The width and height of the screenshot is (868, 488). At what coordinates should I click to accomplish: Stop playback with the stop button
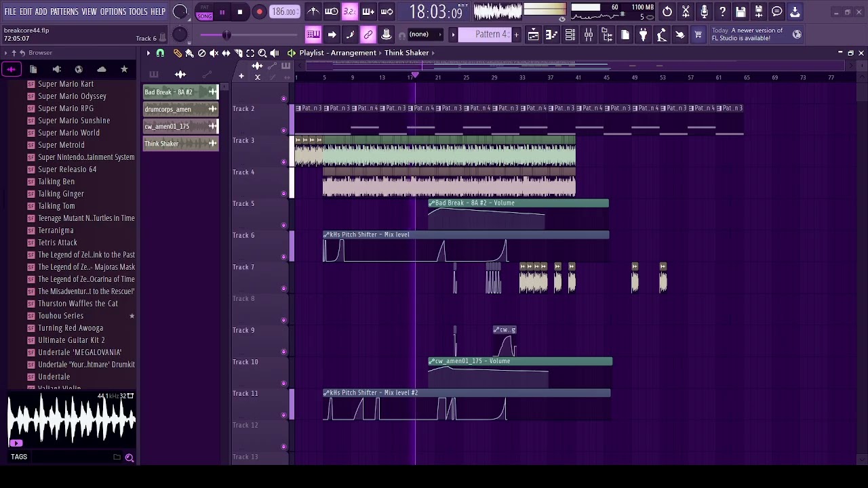coord(240,12)
